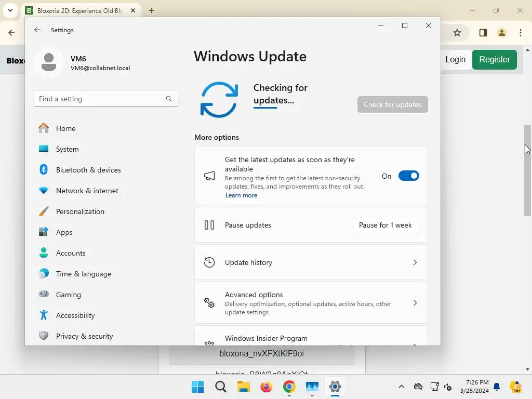Open Windows Start menu
This screenshot has height=399, width=532.
(x=197, y=387)
